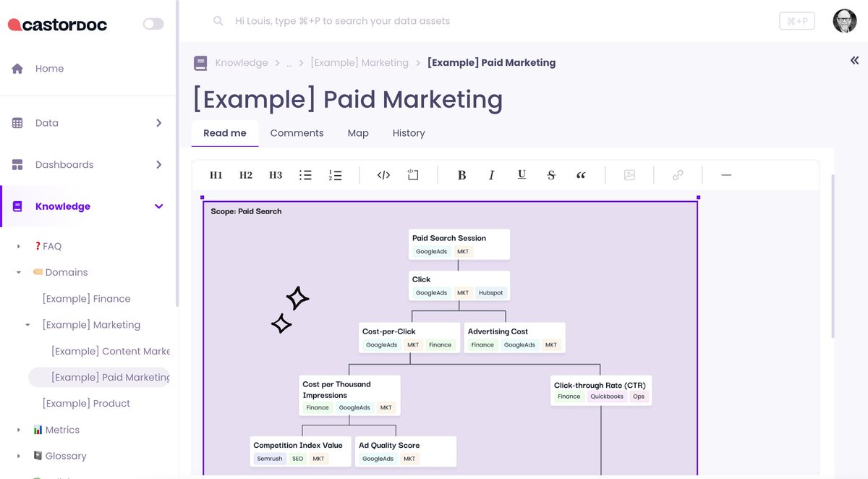
Task: Insert a block quote
Action: [581, 175]
